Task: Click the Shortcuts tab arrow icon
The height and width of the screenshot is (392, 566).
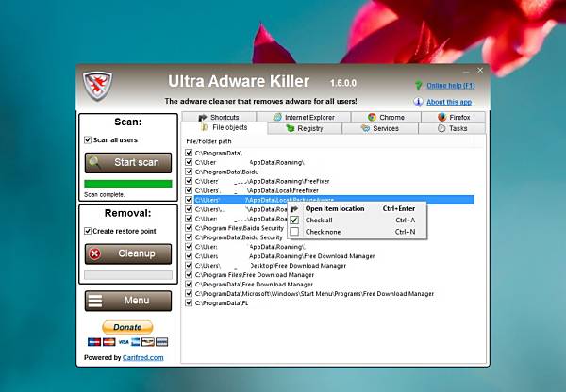Action: point(203,117)
